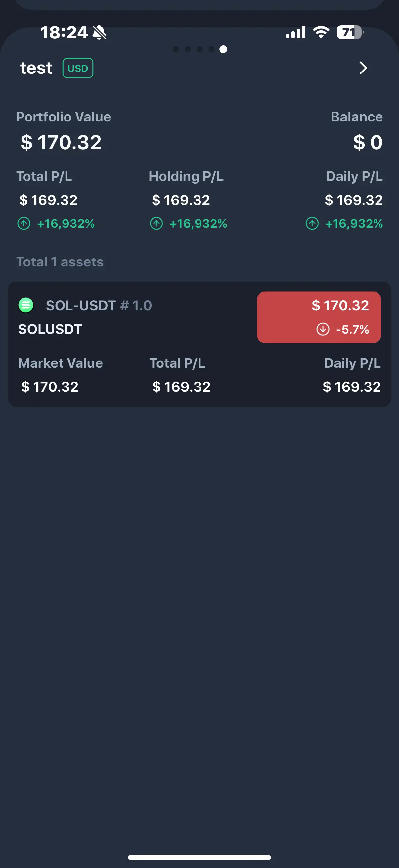Tap the cellular signal bars icon
Viewport: 399px width, 868px height.
pos(296,32)
